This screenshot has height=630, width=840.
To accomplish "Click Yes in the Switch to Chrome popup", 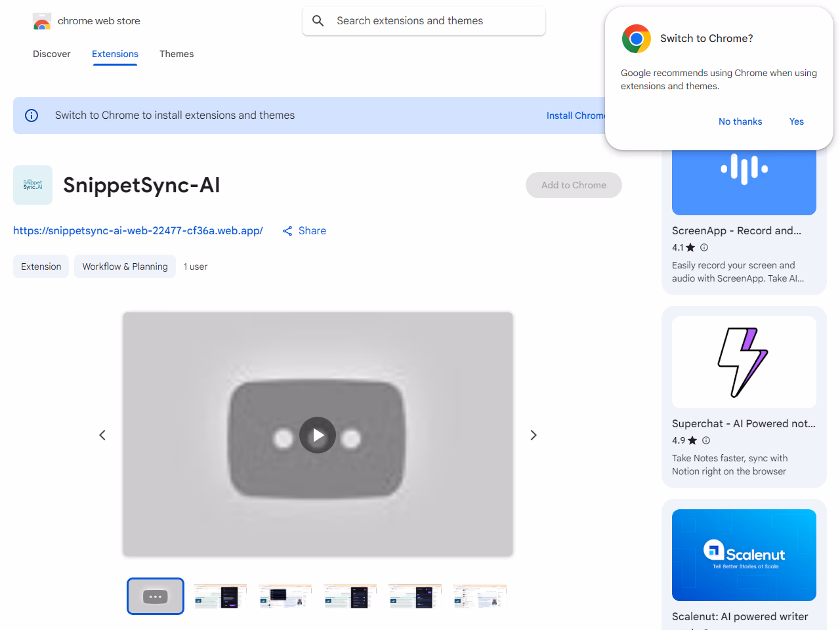I will pyautogui.click(x=796, y=121).
